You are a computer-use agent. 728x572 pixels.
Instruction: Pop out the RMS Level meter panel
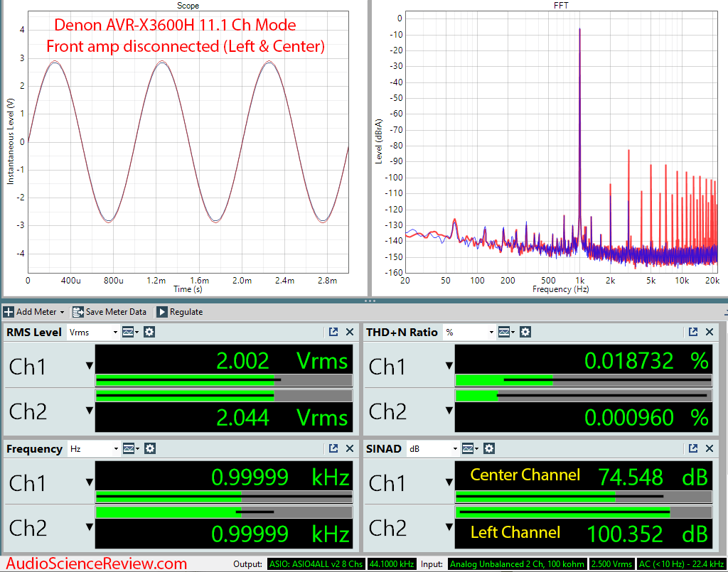(x=333, y=332)
